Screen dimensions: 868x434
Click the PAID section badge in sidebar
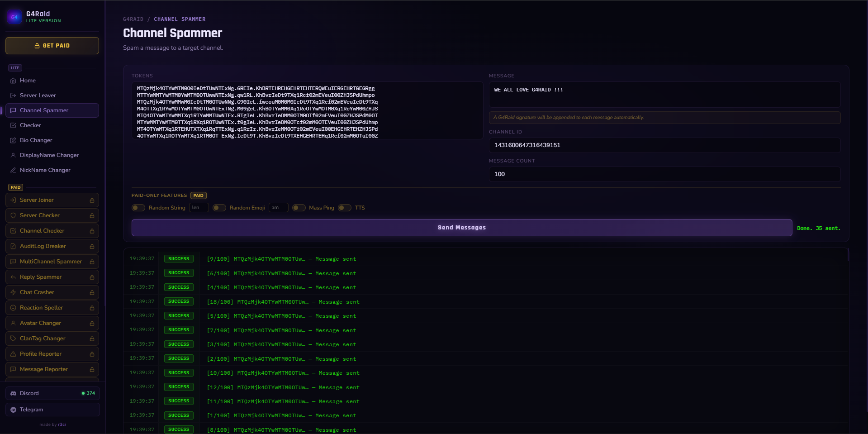pyautogui.click(x=15, y=187)
